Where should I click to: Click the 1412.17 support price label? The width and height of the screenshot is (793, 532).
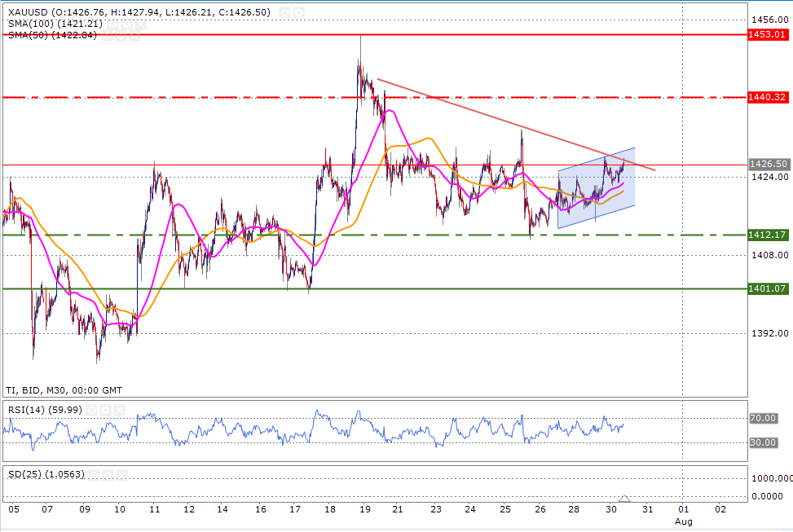tap(768, 235)
